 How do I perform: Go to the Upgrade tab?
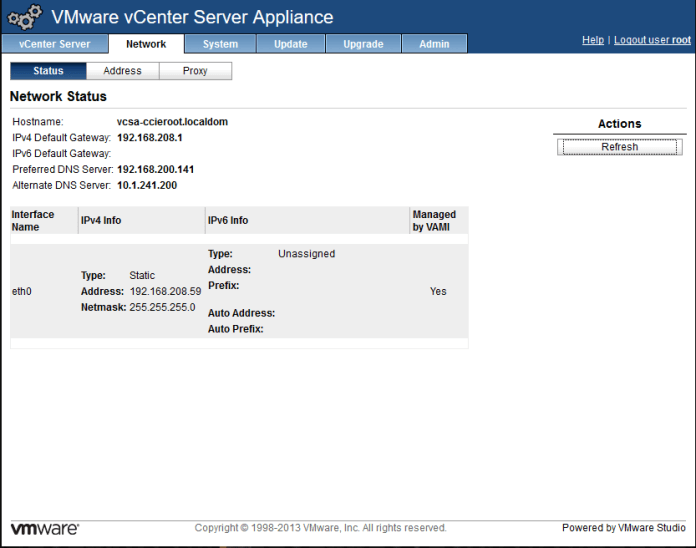pyautogui.click(x=363, y=44)
